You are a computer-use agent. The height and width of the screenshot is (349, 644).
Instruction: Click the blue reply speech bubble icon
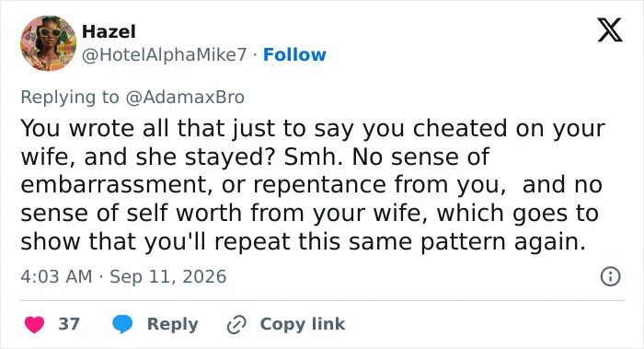point(122,324)
